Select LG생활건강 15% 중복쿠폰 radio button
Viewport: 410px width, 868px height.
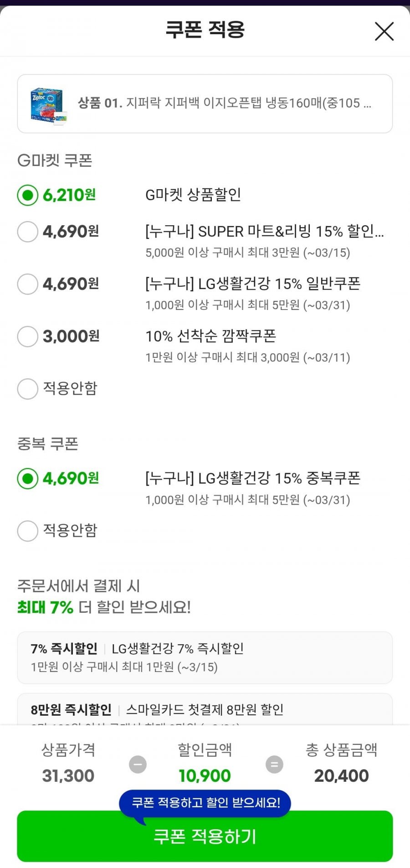tap(28, 479)
